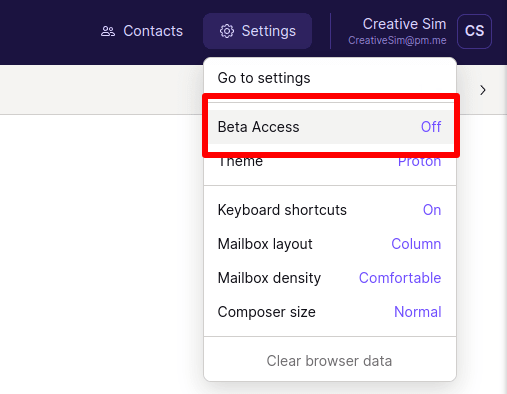The width and height of the screenshot is (507, 394).
Task: Toggle Beta Access Off value
Action: point(431,127)
